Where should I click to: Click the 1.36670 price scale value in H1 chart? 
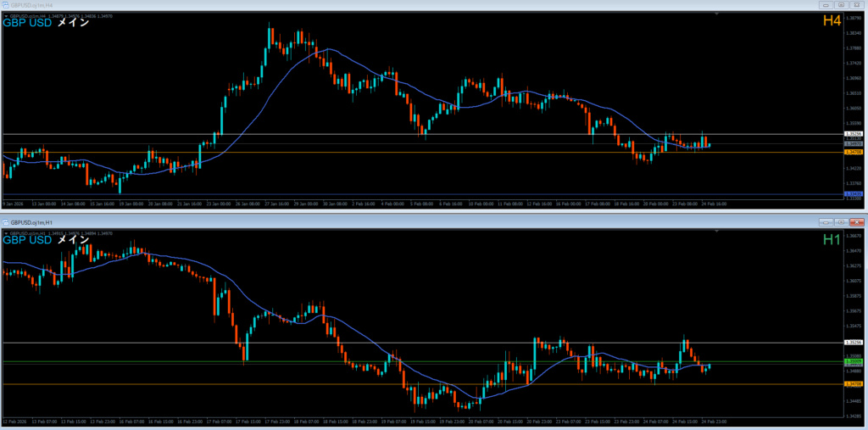[853, 236]
